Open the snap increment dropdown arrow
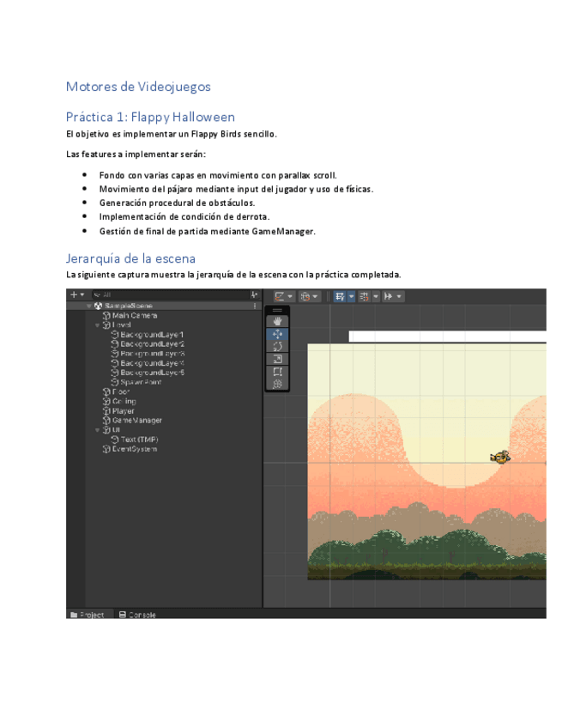Viewport: 562px width, 728px height. click(399, 296)
